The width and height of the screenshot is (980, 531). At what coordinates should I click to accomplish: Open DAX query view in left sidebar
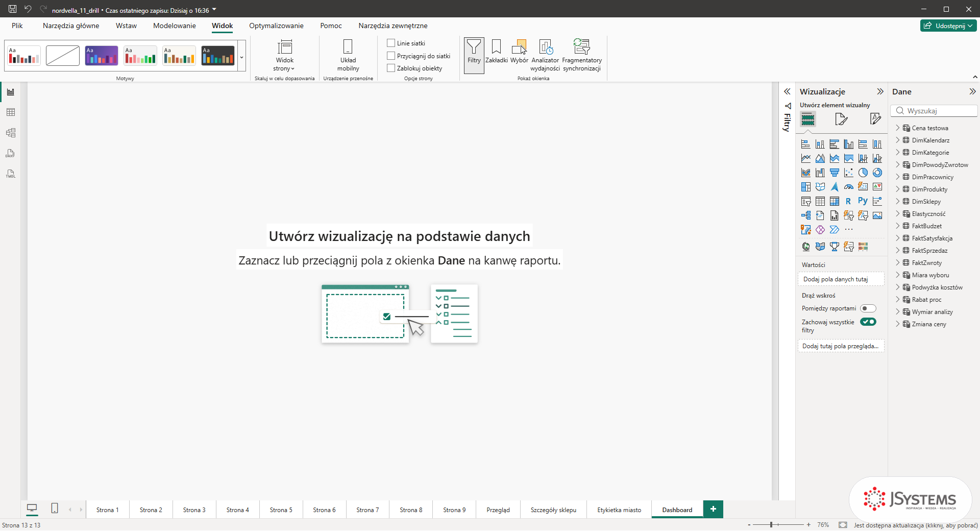pos(11,153)
